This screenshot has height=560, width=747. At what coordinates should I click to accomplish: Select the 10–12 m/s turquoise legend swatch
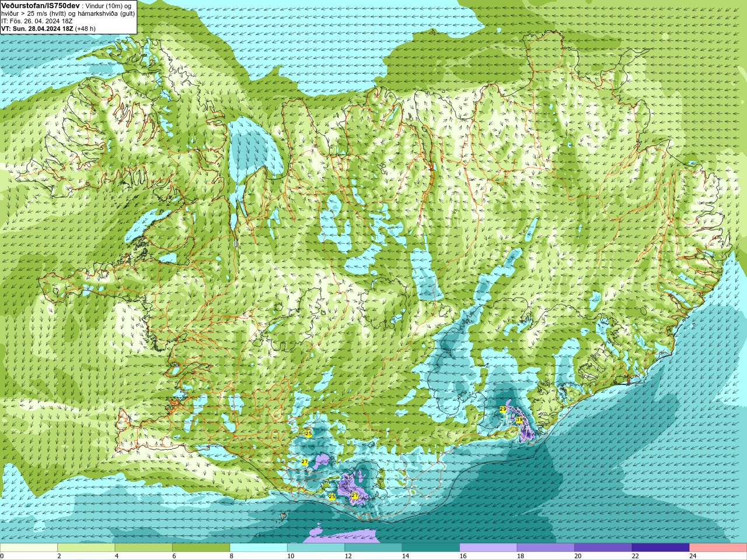pos(316,548)
